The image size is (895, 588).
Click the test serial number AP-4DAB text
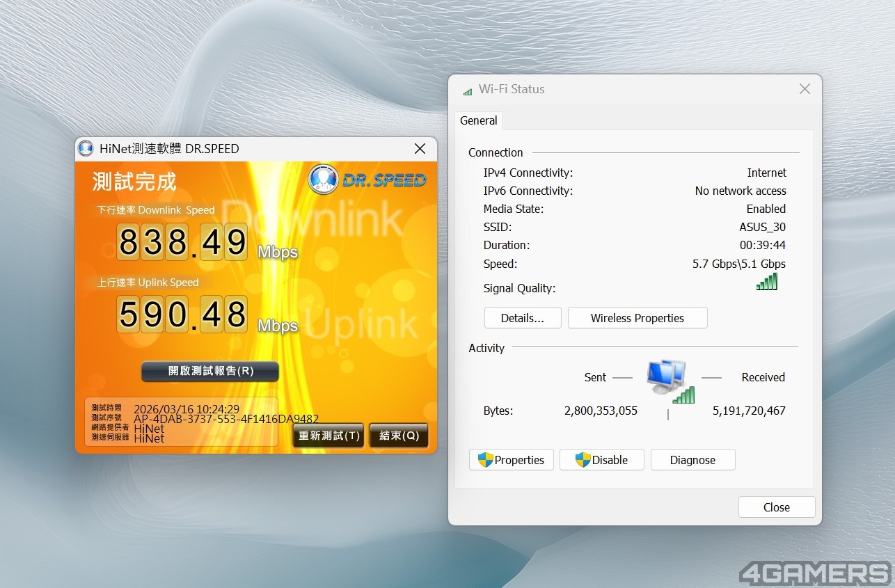coord(225,419)
